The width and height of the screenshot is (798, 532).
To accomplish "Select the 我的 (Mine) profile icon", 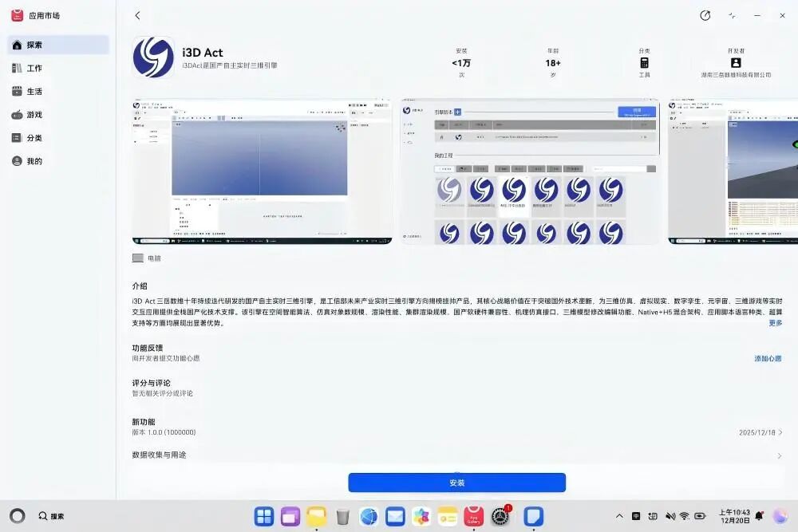I will (17, 160).
